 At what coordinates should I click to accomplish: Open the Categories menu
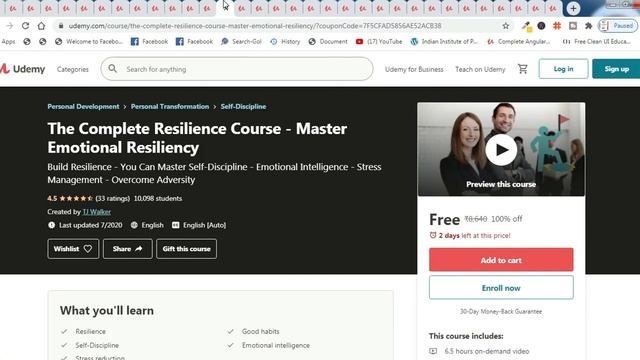click(x=73, y=69)
